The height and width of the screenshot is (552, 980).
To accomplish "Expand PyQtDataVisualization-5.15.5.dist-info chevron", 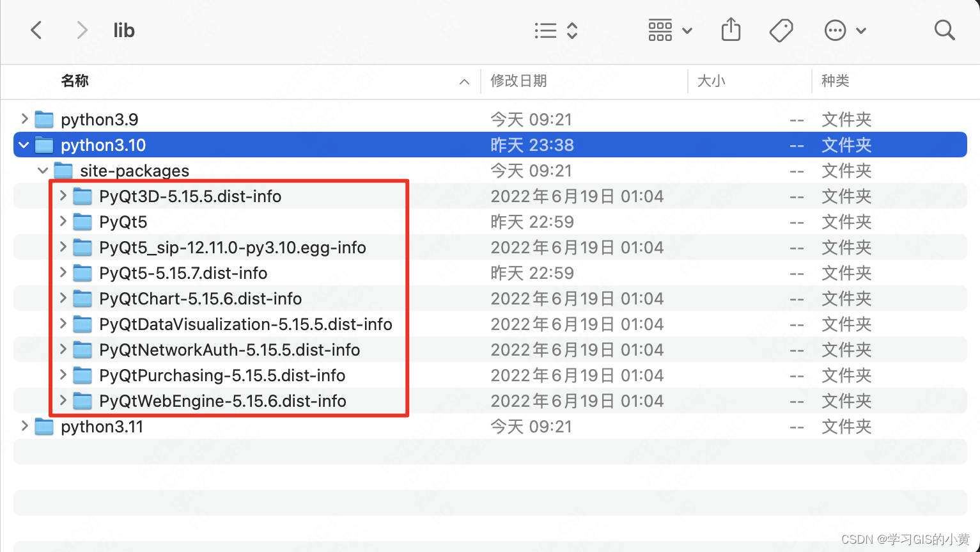I will (63, 324).
